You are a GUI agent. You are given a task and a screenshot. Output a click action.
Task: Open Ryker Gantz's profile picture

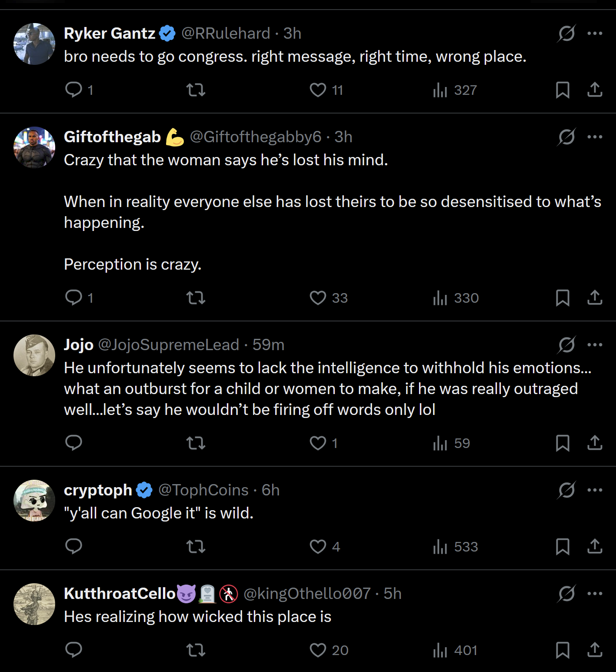pyautogui.click(x=34, y=44)
